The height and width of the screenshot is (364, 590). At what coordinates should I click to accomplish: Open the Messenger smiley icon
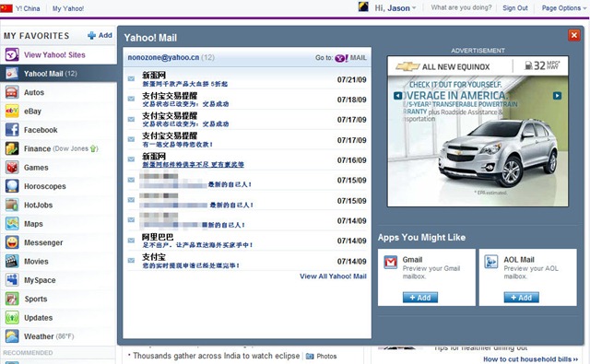12,242
